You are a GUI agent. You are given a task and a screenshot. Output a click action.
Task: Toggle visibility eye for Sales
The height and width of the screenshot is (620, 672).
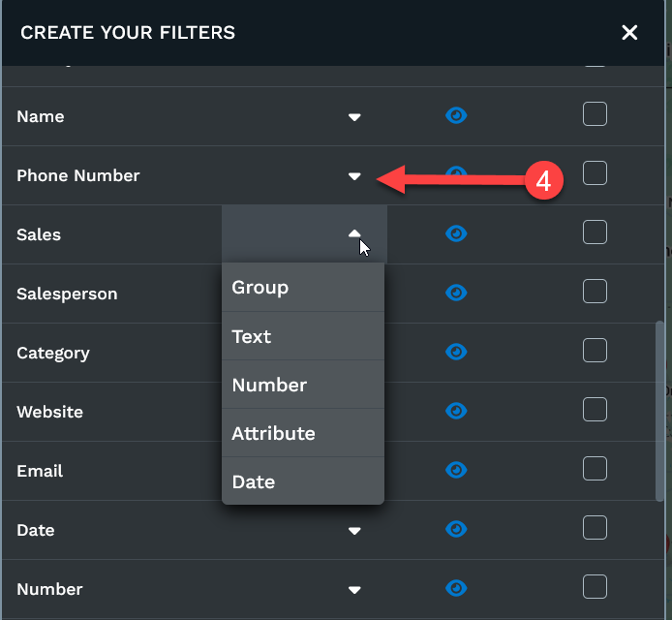click(x=456, y=233)
